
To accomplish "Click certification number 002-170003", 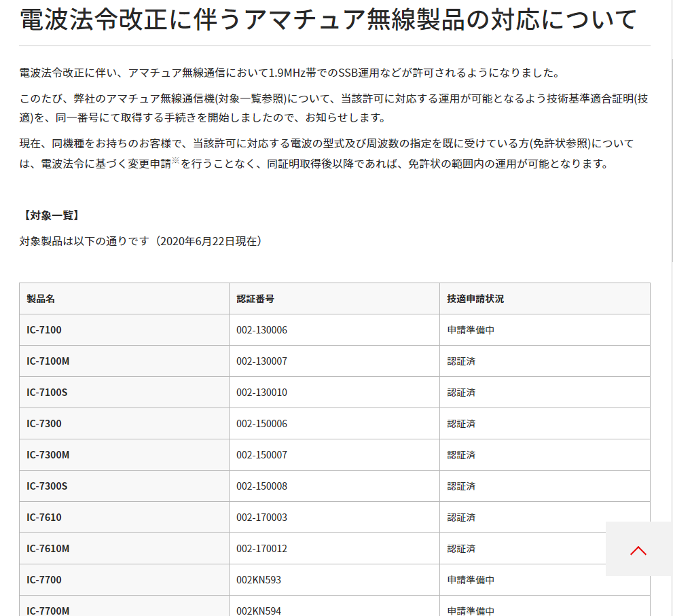I will coord(262,518).
